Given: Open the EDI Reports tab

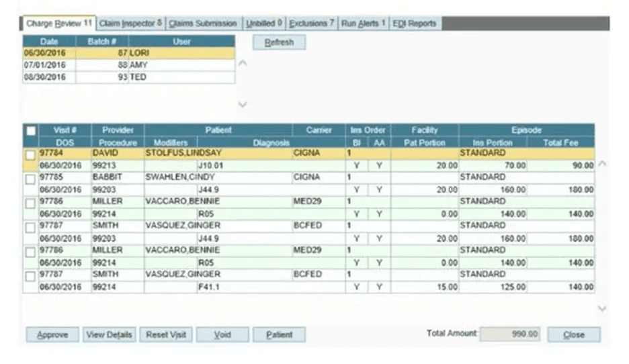Looking at the screenshot, I should point(413,24).
